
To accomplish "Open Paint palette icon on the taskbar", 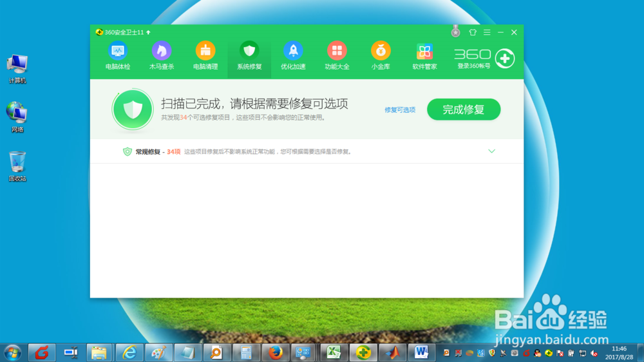I will point(158,352).
